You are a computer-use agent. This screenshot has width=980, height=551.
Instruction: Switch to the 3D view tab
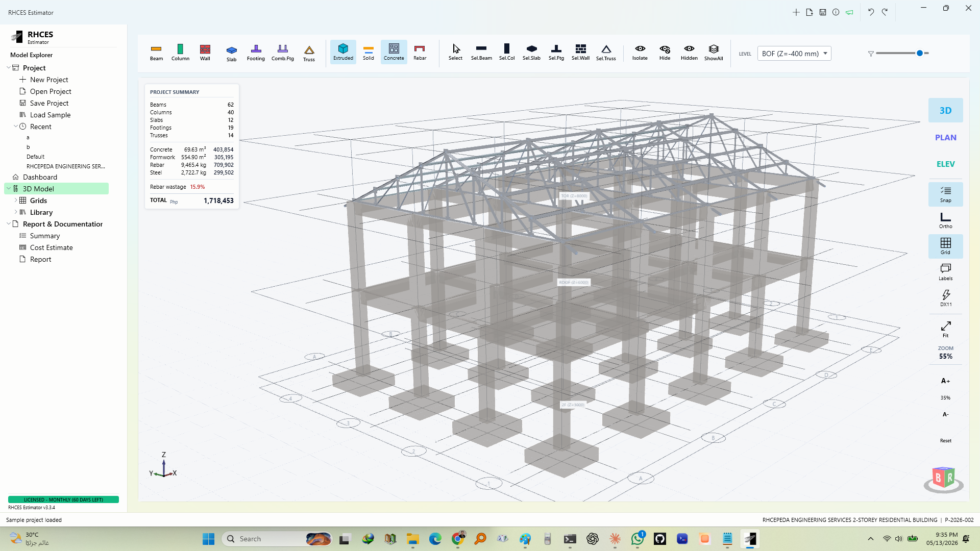tap(945, 110)
